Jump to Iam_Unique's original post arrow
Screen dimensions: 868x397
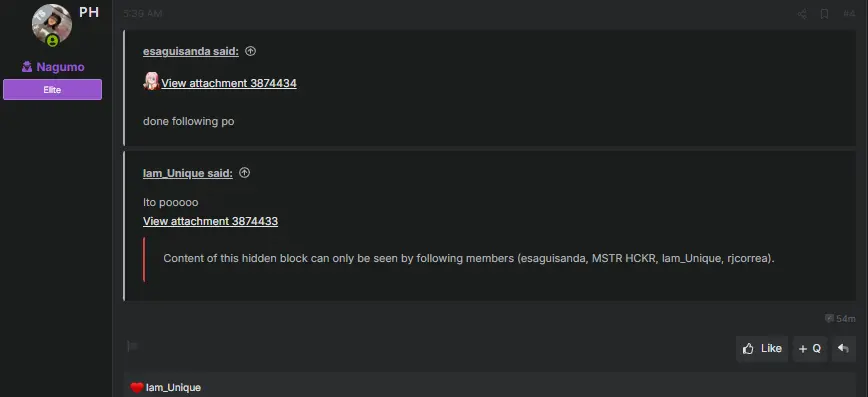(245, 173)
